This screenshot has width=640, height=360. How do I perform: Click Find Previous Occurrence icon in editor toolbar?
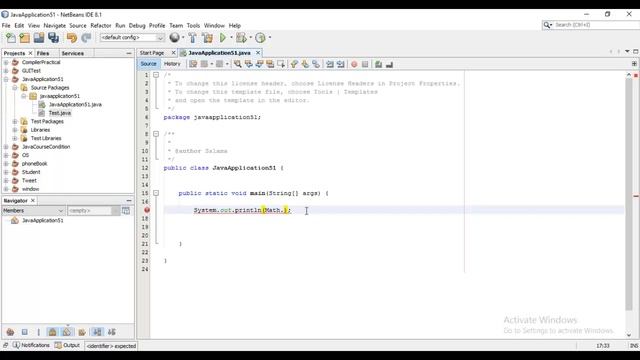pyautogui.click(x=249, y=64)
